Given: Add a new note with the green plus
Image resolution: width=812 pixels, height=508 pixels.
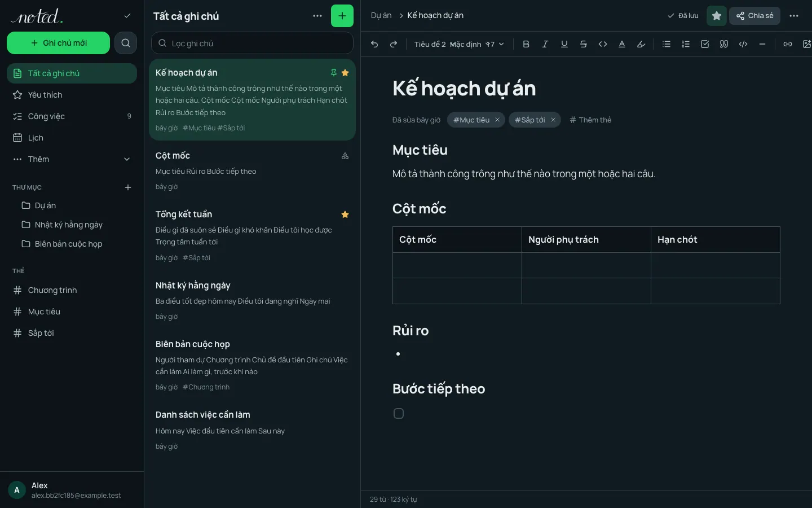Looking at the screenshot, I should point(342,16).
